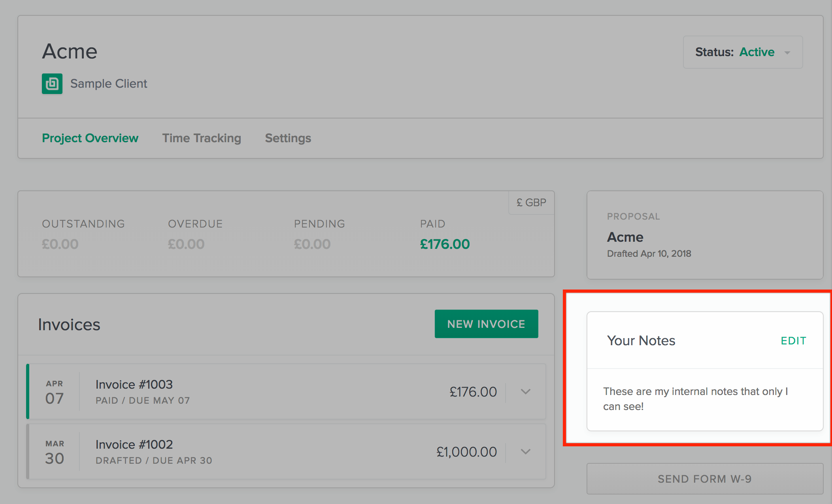Switch to the Project Overview tab
Viewport: 832px width, 504px height.
click(x=90, y=138)
